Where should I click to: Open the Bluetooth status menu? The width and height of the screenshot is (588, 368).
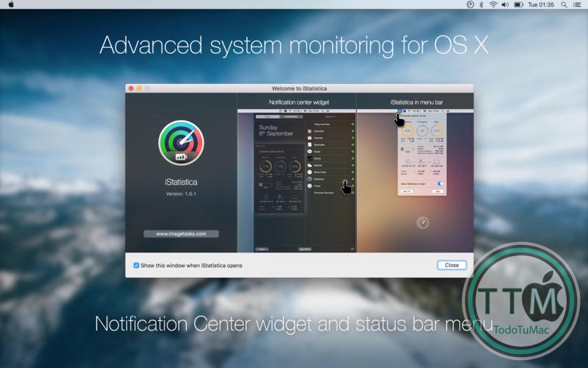481,4
